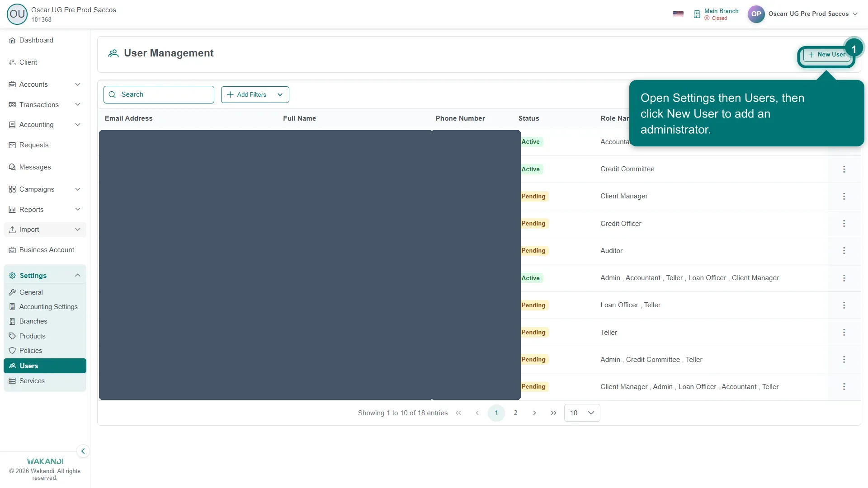Open the rows-per-page dropdown showing 10
Viewport: 868px width, 488px height.
click(582, 413)
